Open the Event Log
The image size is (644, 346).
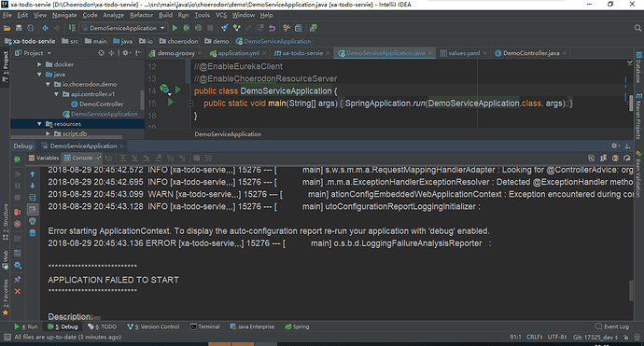tap(612, 326)
